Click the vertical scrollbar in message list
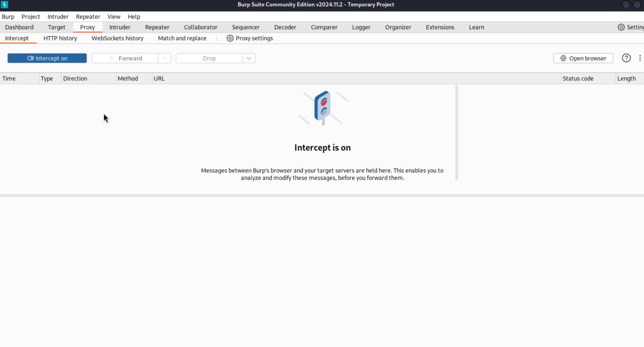 pos(456,132)
